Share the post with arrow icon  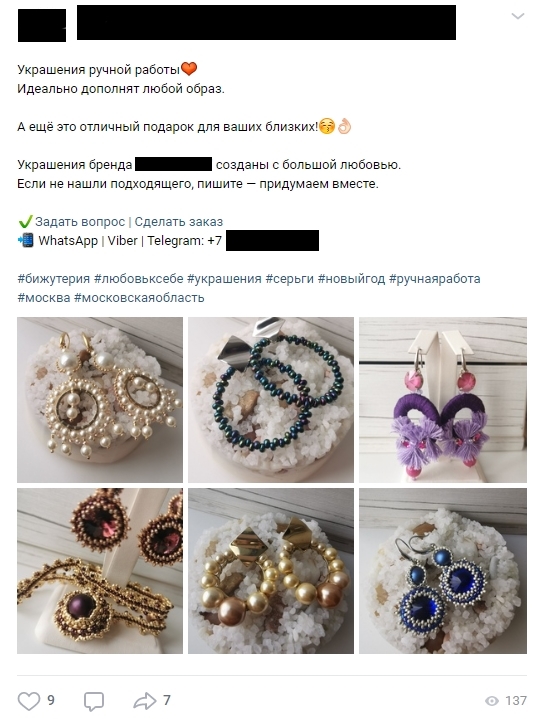(x=145, y=701)
